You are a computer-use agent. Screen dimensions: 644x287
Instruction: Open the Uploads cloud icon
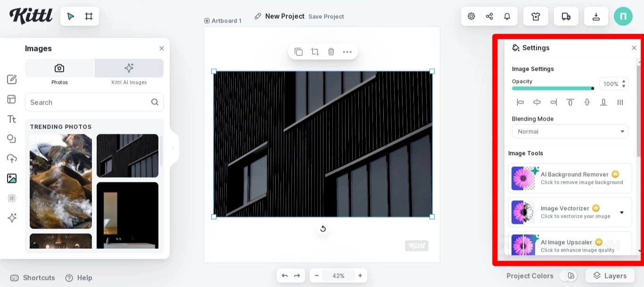click(12, 158)
